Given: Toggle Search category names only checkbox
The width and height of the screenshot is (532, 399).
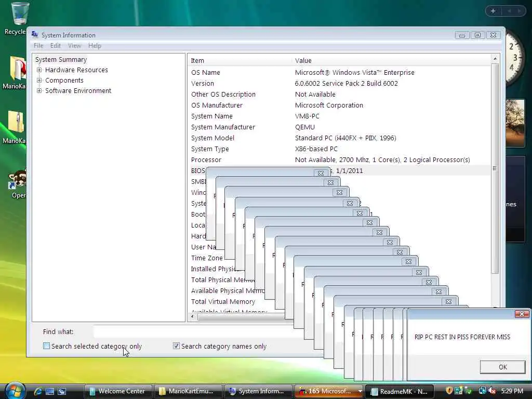Looking at the screenshot, I should coord(176,345).
